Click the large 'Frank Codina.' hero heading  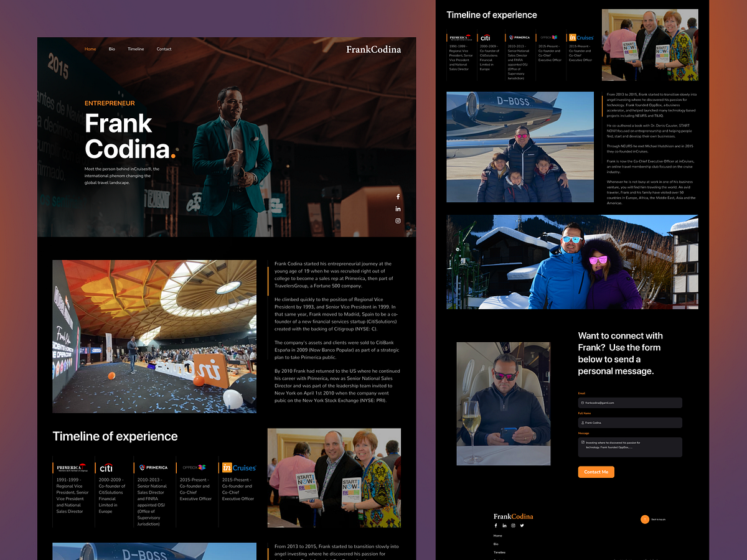[x=129, y=136]
